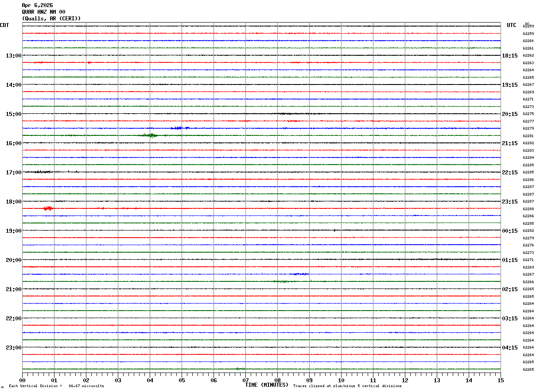Click the blue burst on the 20:30 trace

click(x=300, y=274)
